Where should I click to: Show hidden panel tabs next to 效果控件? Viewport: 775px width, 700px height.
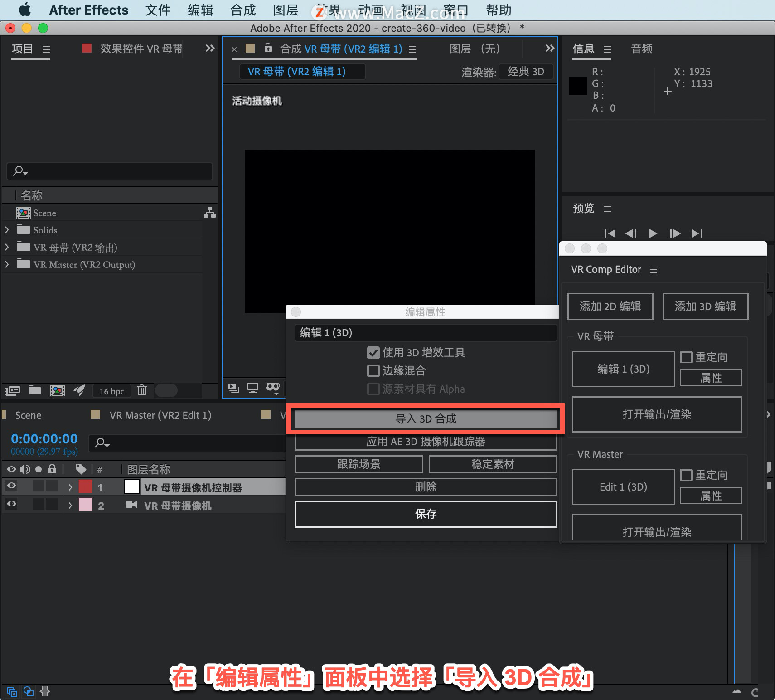(x=210, y=48)
